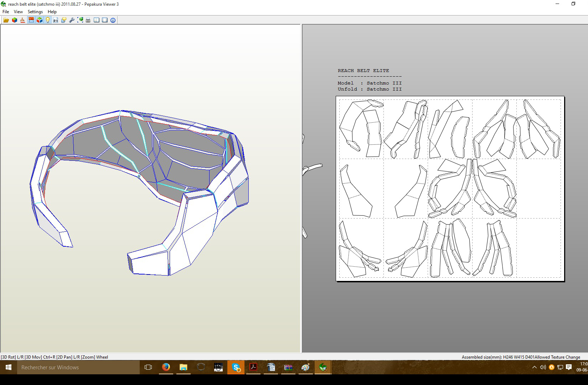588x385 pixels.
Task: Switch to single wide pane layout icon
Action: click(x=105, y=20)
